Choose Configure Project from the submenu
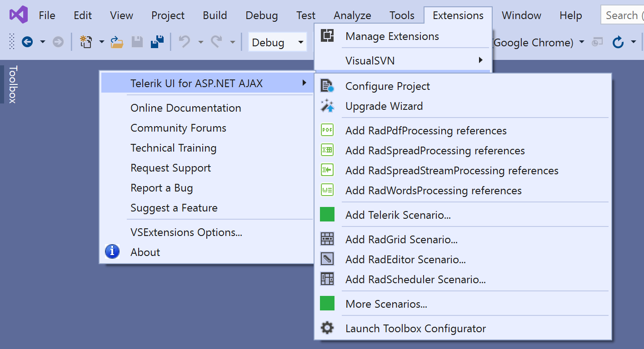The image size is (644, 349). coord(388,86)
